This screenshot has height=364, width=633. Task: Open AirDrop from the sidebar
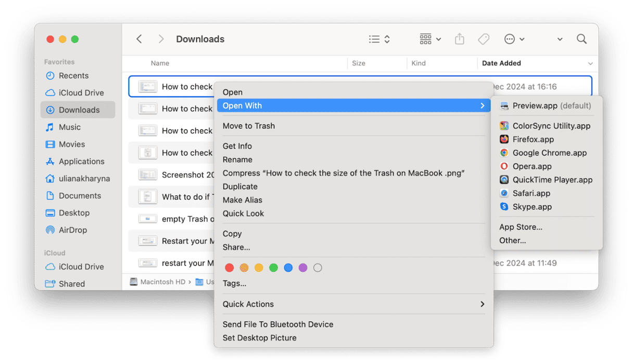72,230
